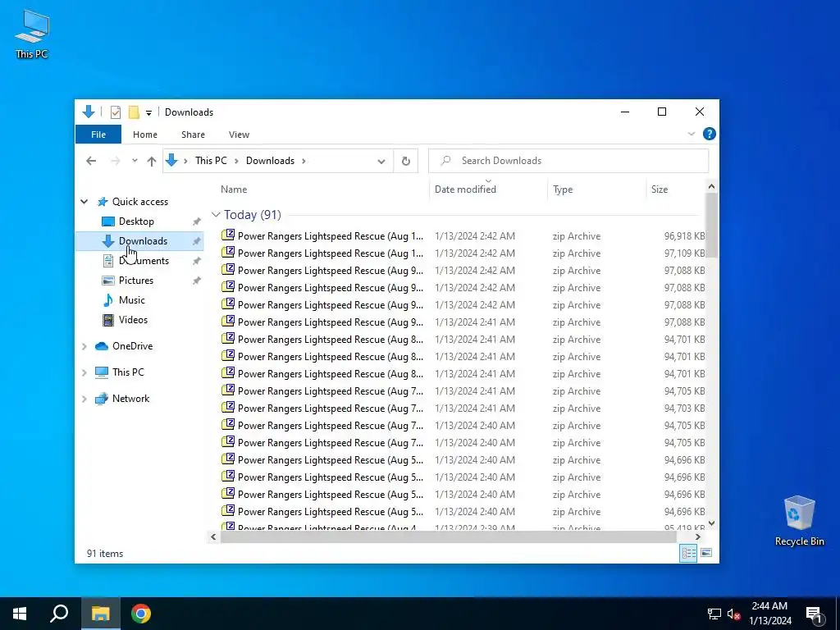
Task: Select Network in navigation pane
Action: pyautogui.click(x=130, y=399)
